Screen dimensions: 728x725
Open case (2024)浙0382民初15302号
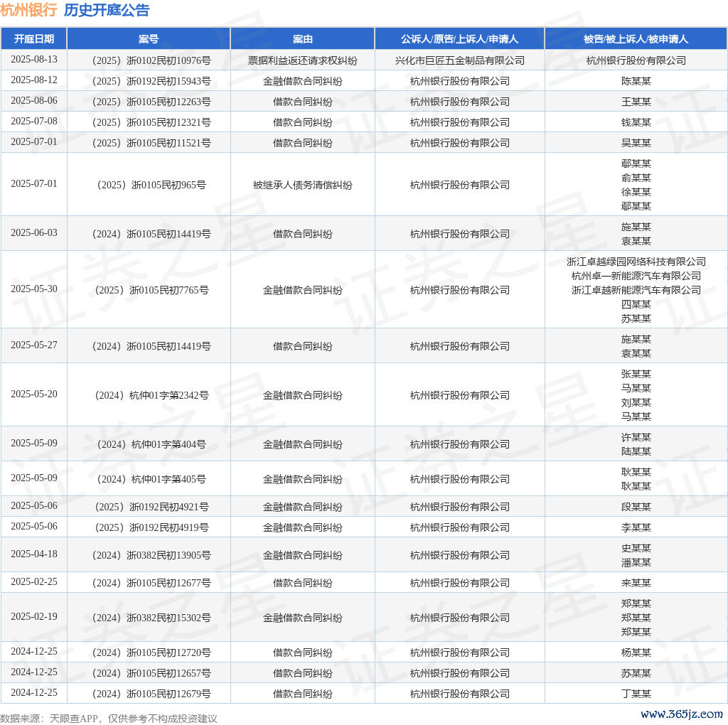[149, 618]
